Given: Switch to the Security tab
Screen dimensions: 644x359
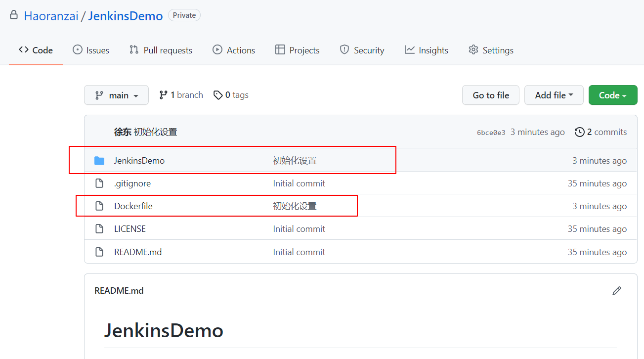Looking at the screenshot, I should point(362,50).
